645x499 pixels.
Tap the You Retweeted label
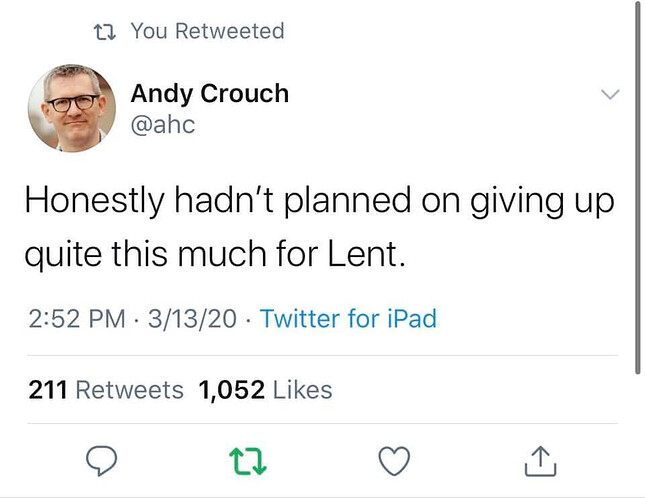pos(208,31)
